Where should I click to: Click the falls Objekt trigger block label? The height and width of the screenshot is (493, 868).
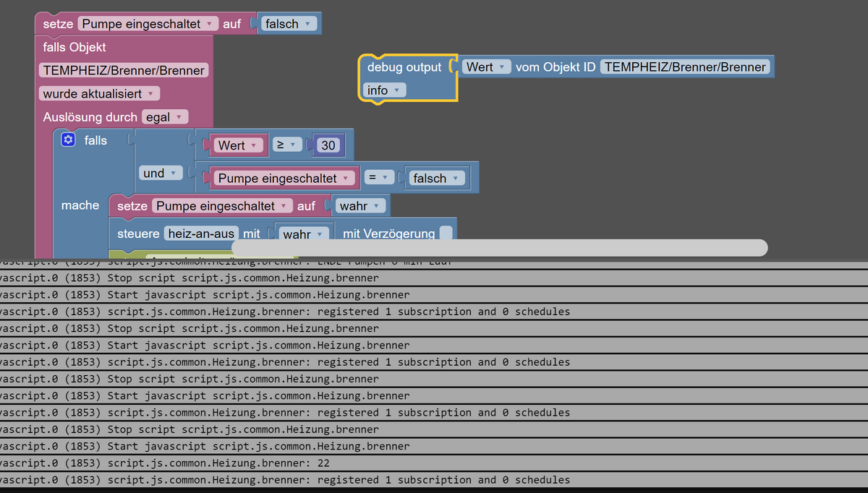(x=75, y=47)
